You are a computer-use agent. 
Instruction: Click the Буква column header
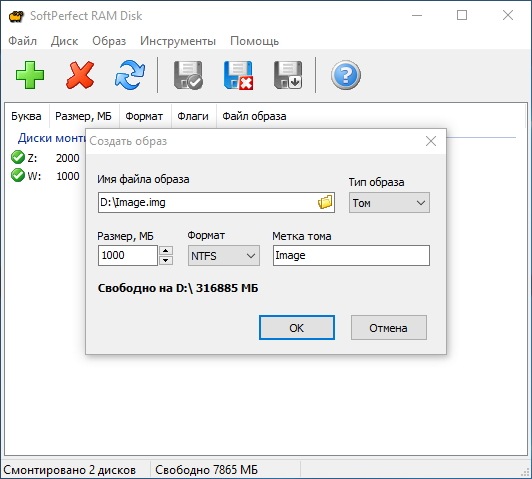point(26,116)
